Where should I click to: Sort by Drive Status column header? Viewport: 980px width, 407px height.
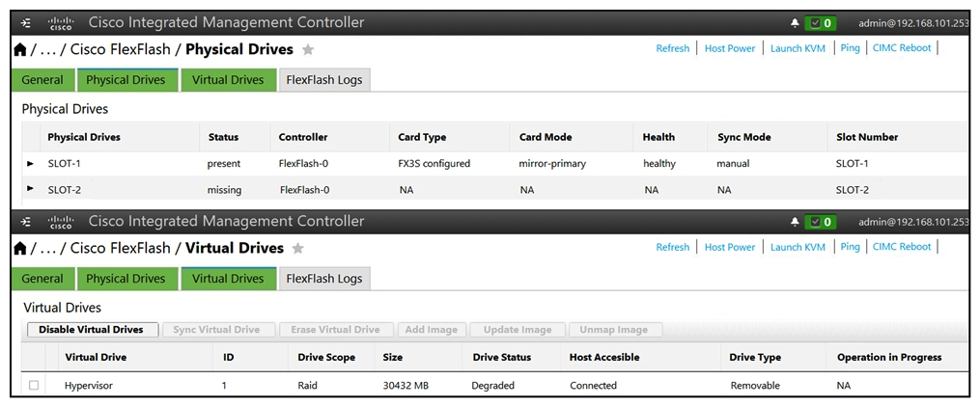[501, 358]
